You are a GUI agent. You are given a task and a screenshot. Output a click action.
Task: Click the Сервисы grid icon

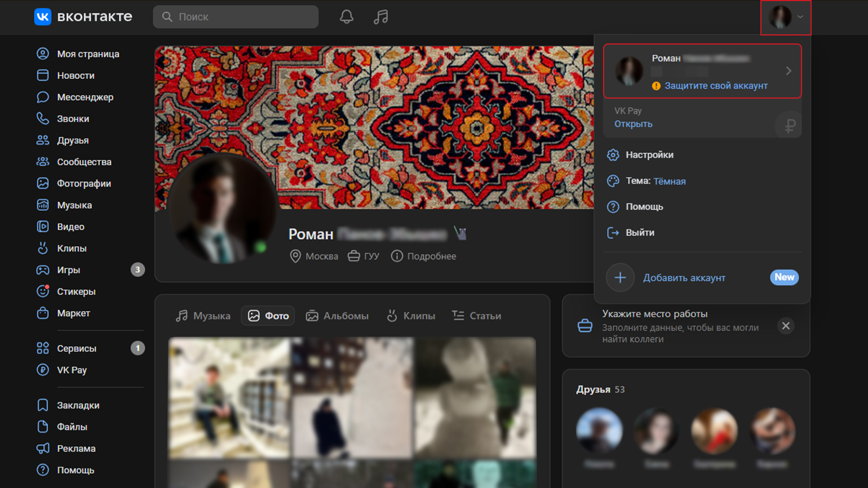coord(43,348)
